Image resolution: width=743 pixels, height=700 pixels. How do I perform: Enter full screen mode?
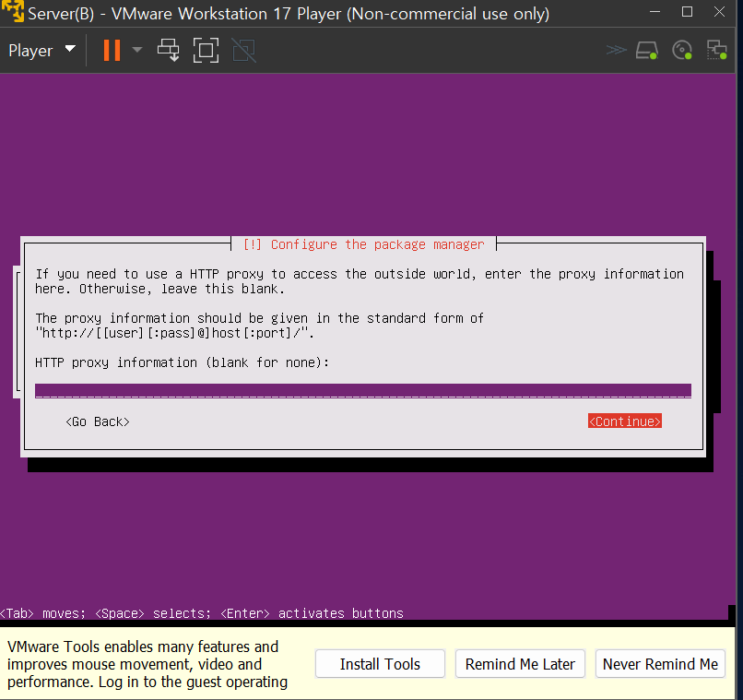[x=206, y=50]
